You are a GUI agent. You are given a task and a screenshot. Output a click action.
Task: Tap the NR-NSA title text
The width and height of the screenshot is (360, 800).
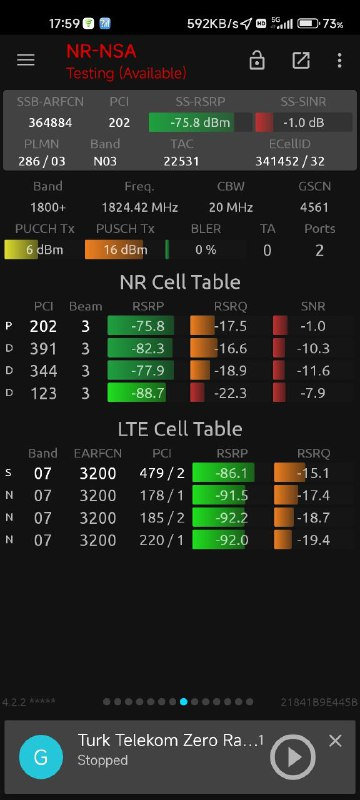click(101, 51)
